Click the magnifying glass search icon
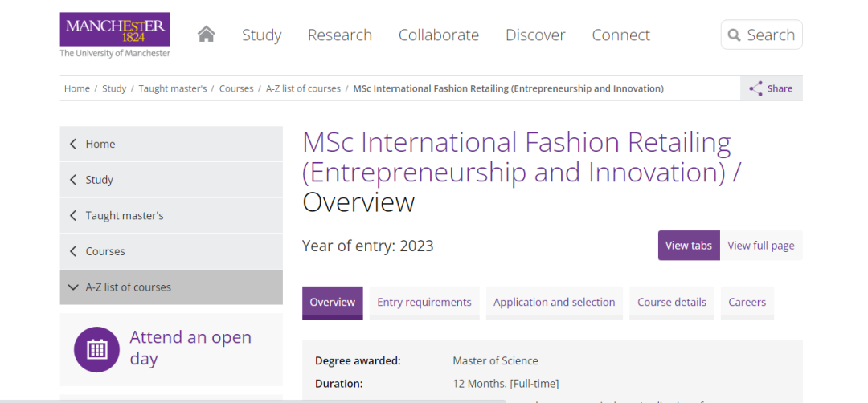Viewport: 868px width, 403px height. tap(734, 35)
